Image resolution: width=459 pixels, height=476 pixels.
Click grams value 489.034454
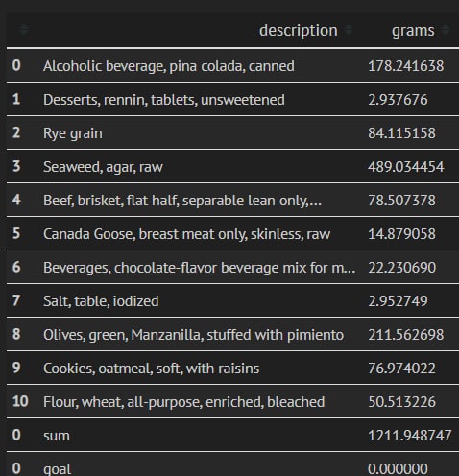[406, 167]
